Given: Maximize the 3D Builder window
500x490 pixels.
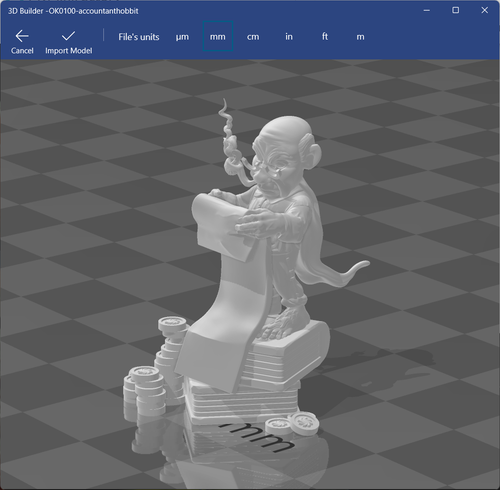Looking at the screenshot, I should [x=455, y=10].
